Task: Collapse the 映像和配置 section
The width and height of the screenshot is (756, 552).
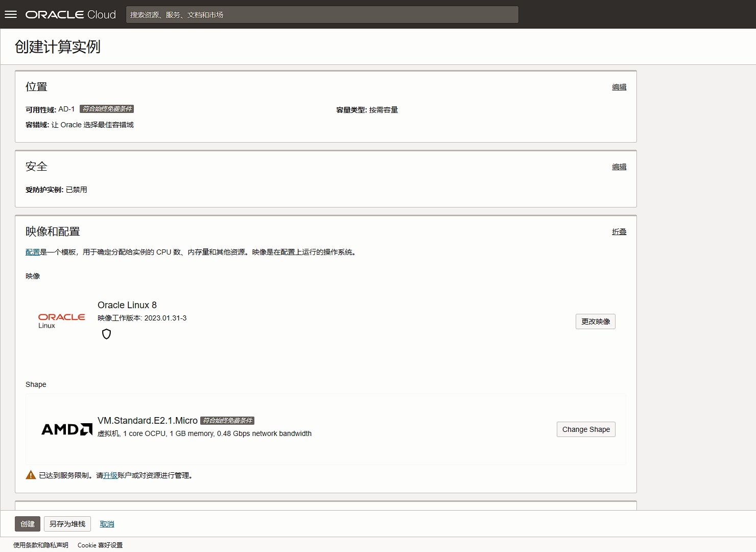Action: 619,232
